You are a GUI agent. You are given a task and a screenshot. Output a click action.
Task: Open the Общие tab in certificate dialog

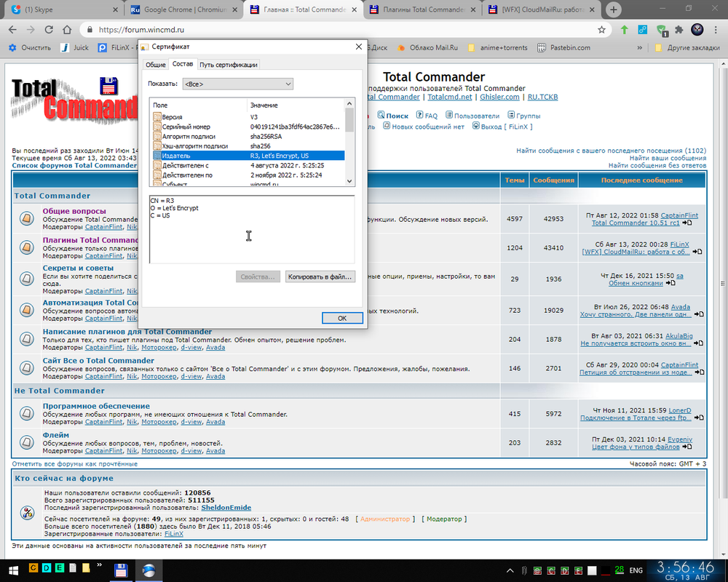[x=156, y=65]
